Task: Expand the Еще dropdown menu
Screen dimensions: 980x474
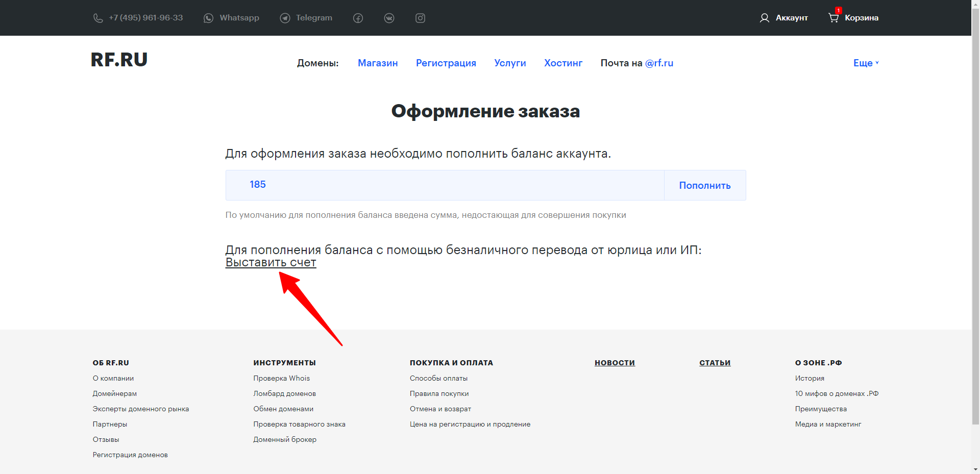Action: 866,63
